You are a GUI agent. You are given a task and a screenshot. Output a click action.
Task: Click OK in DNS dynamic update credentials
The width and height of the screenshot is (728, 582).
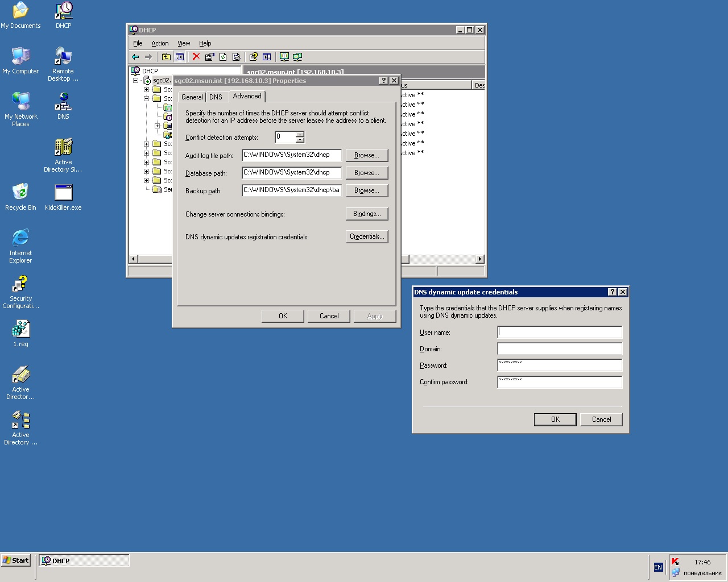(555, 419)
